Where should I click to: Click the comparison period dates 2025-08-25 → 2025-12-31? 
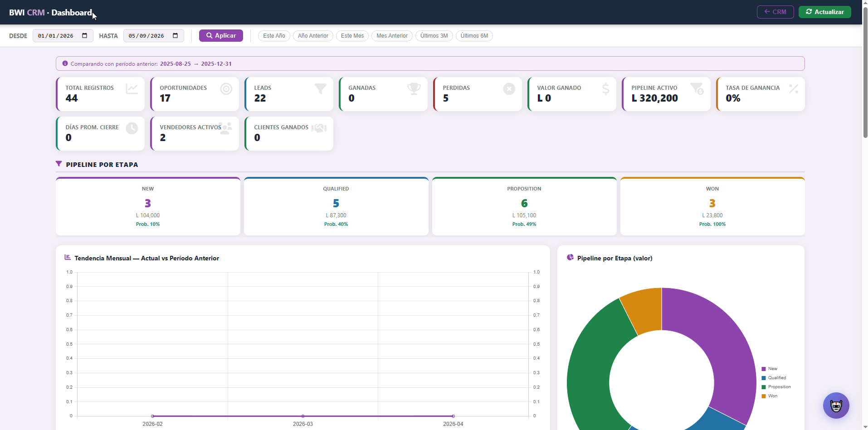tap(196, 64)
